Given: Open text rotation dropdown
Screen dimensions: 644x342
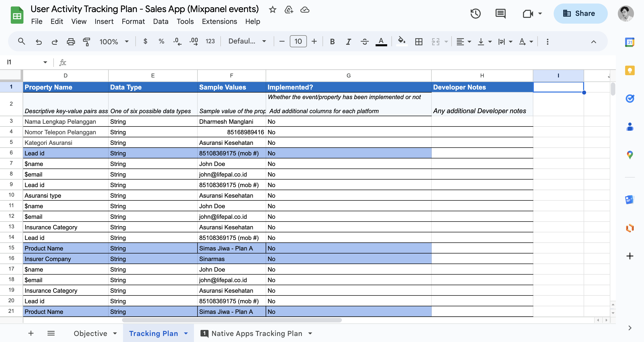Looking at the screenshot, I should coord(526,41).
